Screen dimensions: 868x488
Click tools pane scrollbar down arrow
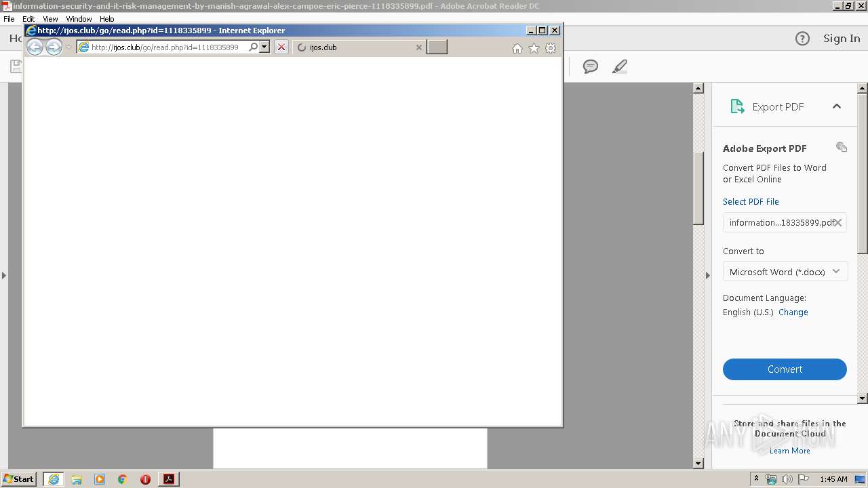coord(863,399)
